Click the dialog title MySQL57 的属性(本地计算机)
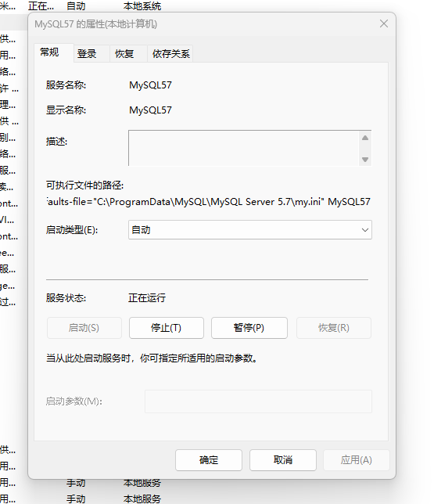This screenshot has width=434, height=504. (95, 24)
